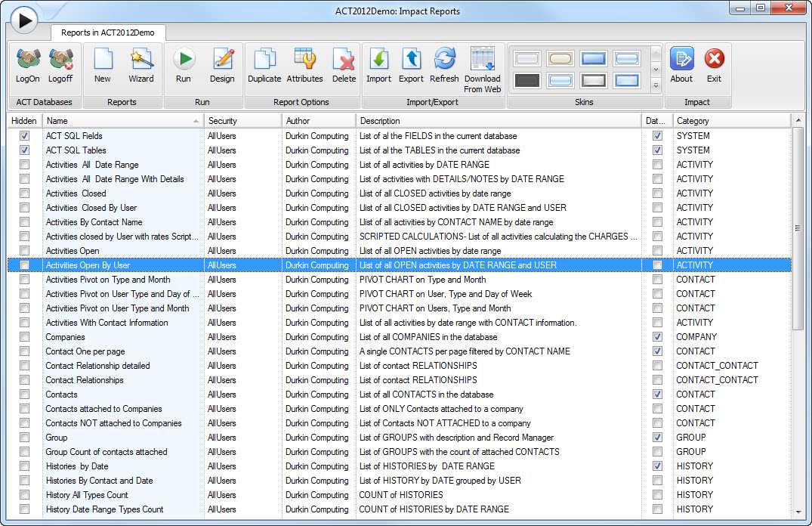
Task: Toggle Hidden checkbox for ACT SQL Tables
Action: click(x=24, y=150)
